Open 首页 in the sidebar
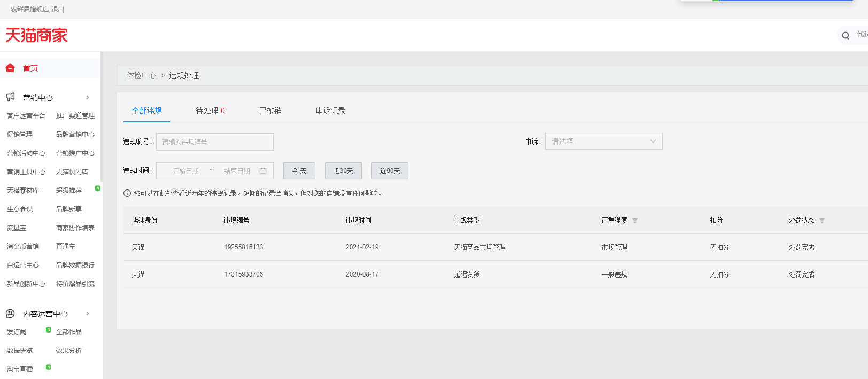The height and width of the screenshot is (379, 868). [30, 68]
